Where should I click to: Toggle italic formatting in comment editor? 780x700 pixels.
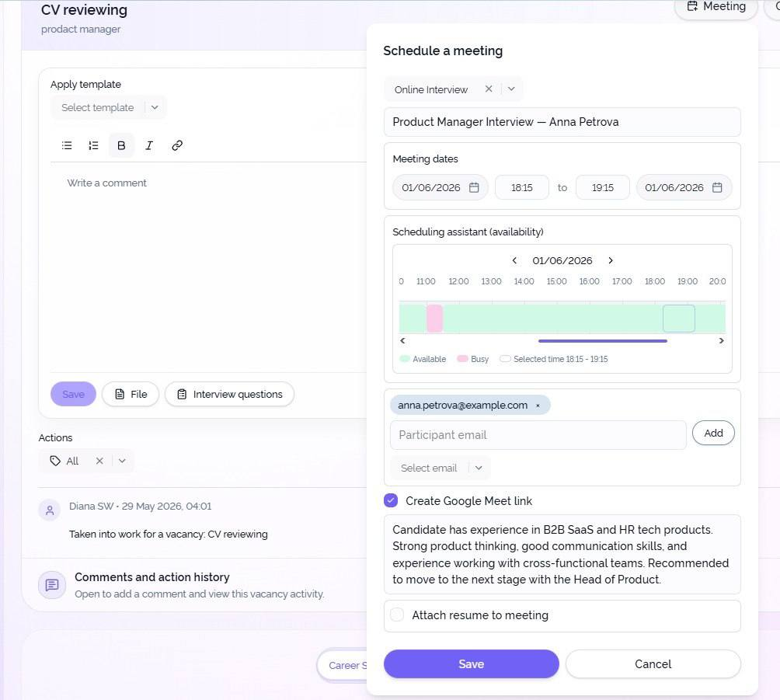(x=148, y=145)
